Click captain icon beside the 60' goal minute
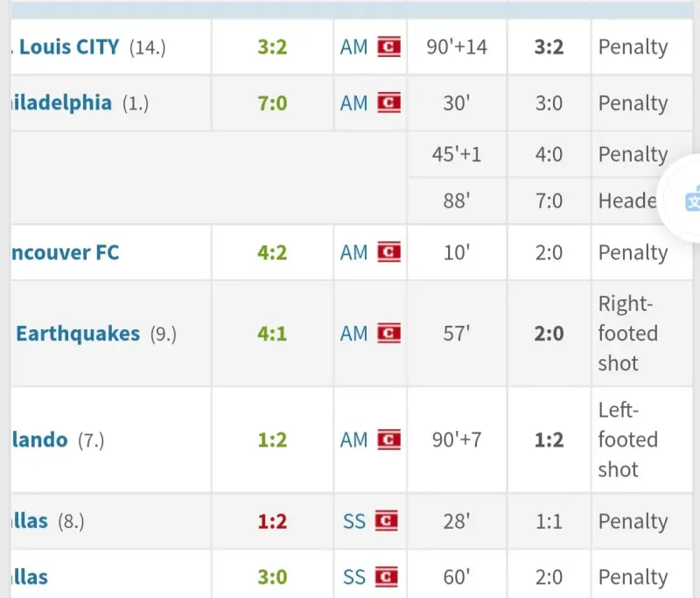The width and height of the screenshot is (700, 598). click(386, 578)
